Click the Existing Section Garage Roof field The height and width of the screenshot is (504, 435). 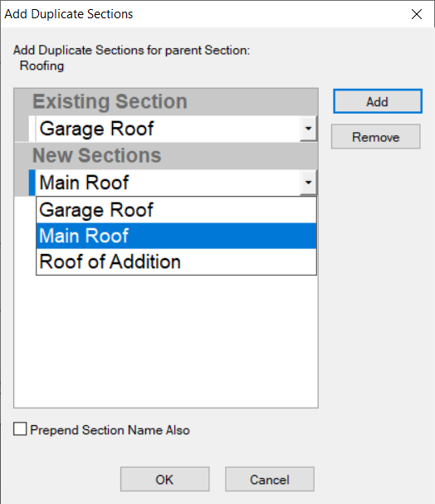pos(168,129)
